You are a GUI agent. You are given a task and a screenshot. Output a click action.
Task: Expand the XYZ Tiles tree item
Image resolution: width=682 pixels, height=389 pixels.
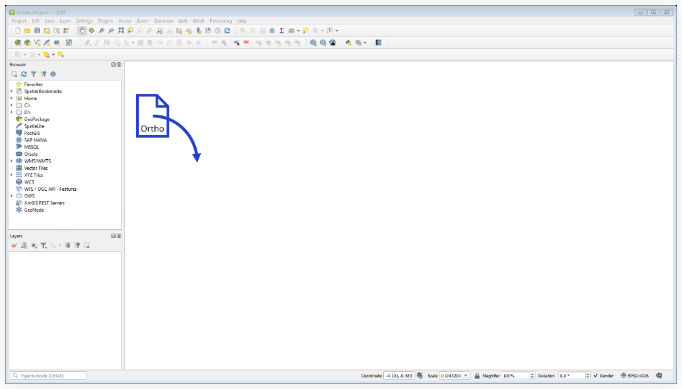pos(12,175)
